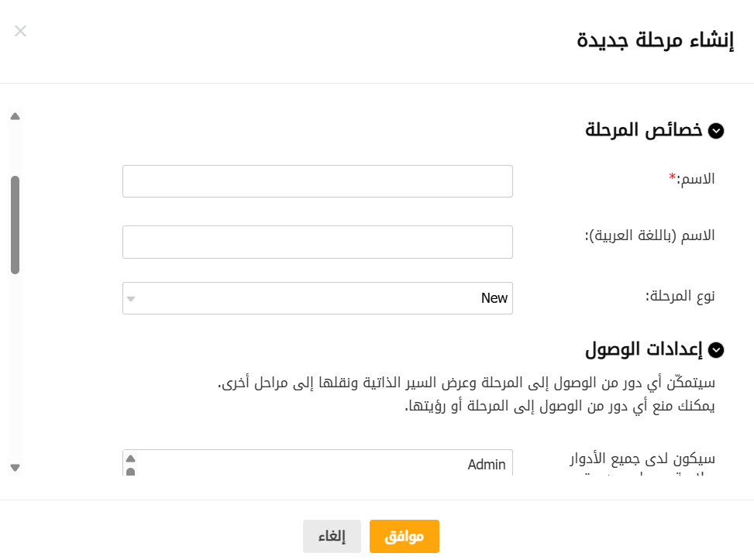The image size is (754, 560).
Task: Click the stage type dropdown arrow
Action: pyautogui.click(x=131, y=299)
